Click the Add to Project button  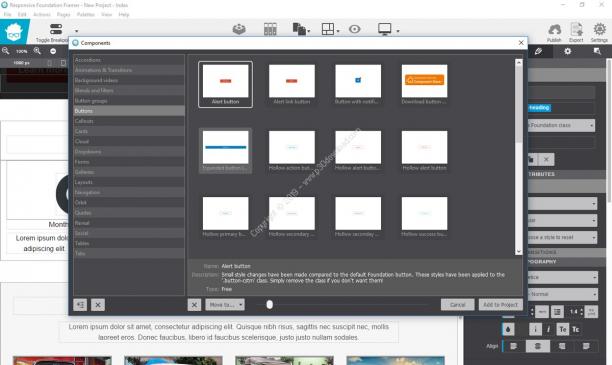[x=500, y=304]
